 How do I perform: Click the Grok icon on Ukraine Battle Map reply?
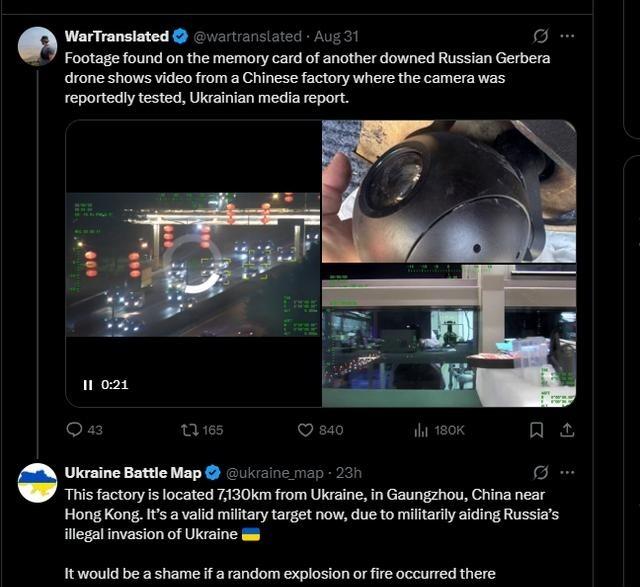pos(540,473)
